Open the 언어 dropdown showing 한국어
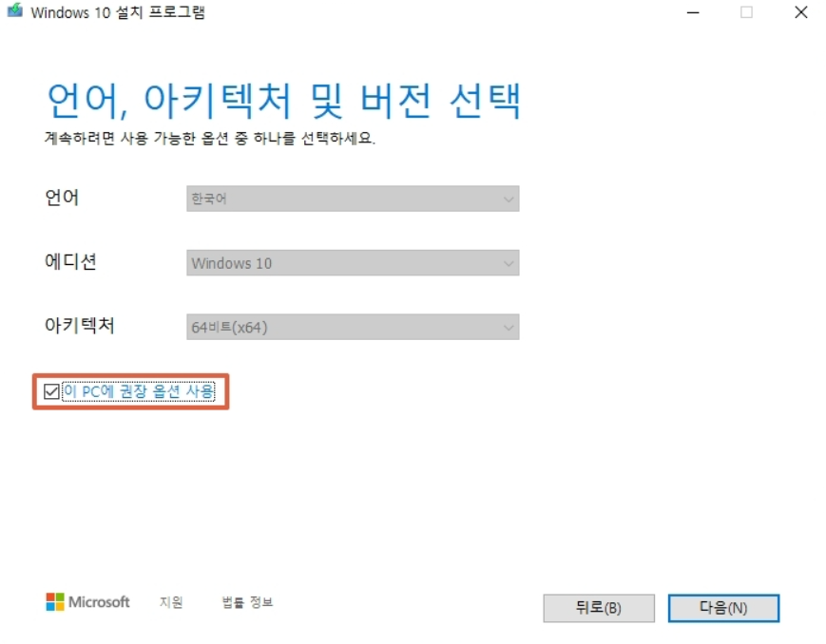826x644 pixels. [353, 199]
